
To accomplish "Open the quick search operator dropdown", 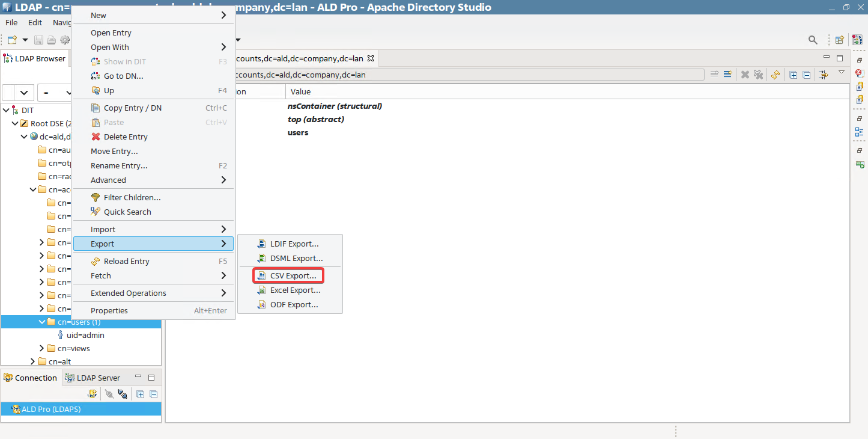I will [x=55, y=93].
